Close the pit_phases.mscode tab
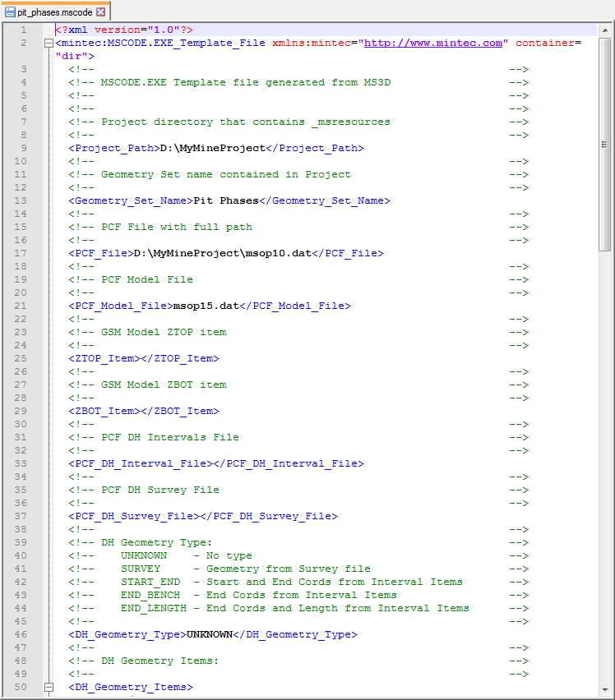This screenshot has width=615, height=700. (x=101, y=12)
